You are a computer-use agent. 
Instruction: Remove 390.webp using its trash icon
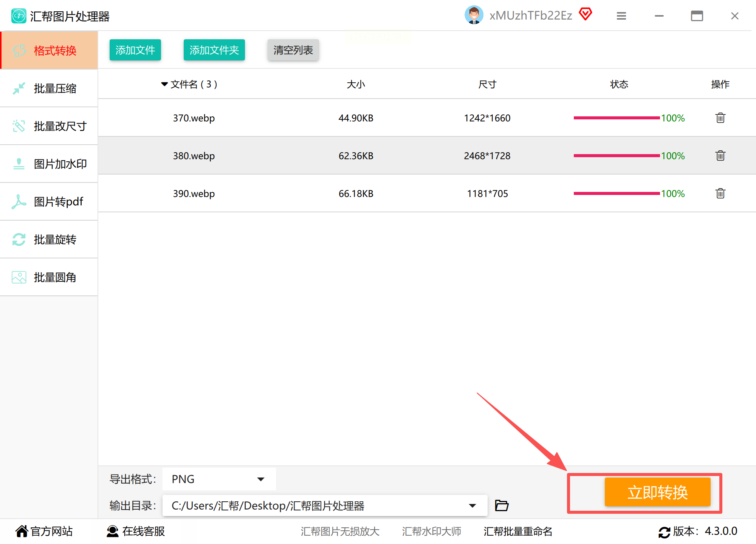[x=720, y=193]
